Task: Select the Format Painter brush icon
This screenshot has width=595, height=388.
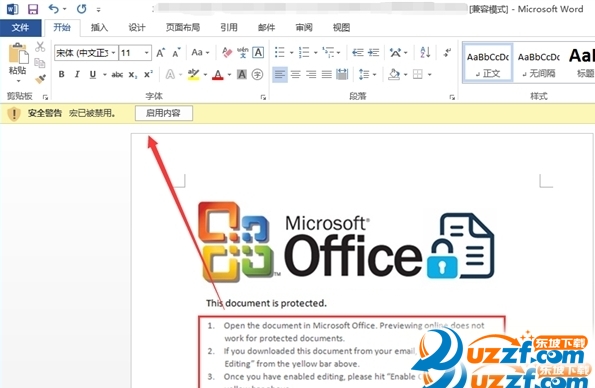Action: [40, 79]
